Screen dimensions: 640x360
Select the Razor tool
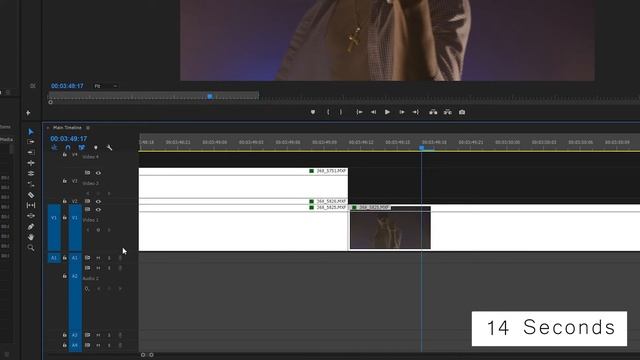point(31,195)
